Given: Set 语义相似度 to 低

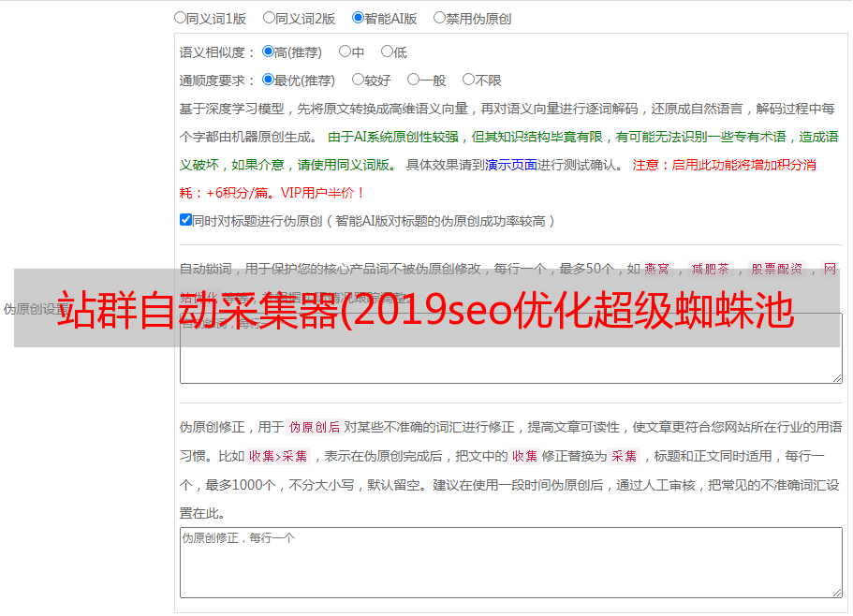Looking at the screenshot, I should (x=387, y=52).
